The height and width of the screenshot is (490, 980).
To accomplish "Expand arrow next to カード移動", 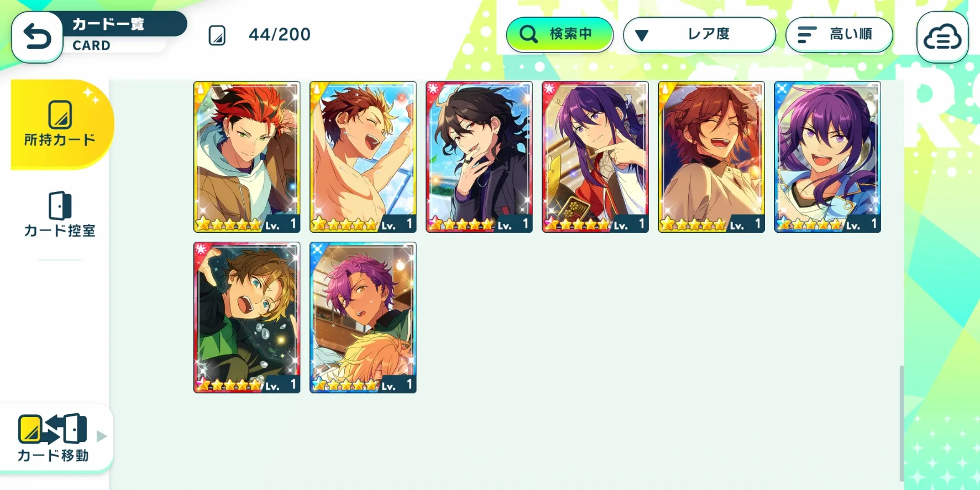I will pyautogui.click(x=102, y=436).
